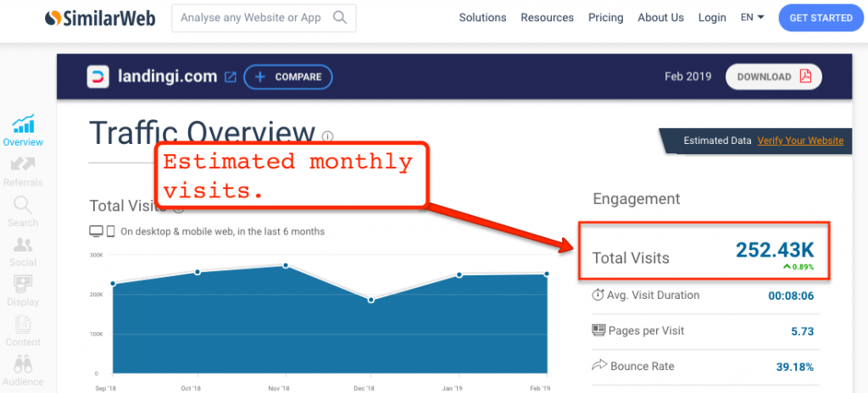Click the COMPARE button
This screenshot has height=393, width=868.
point(288,77)
